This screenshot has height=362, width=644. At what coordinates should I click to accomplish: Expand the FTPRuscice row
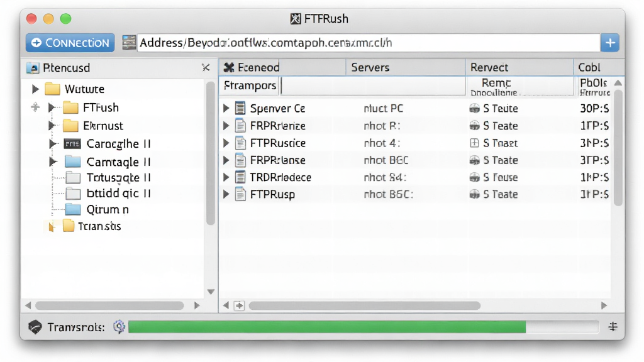[226, 143]
